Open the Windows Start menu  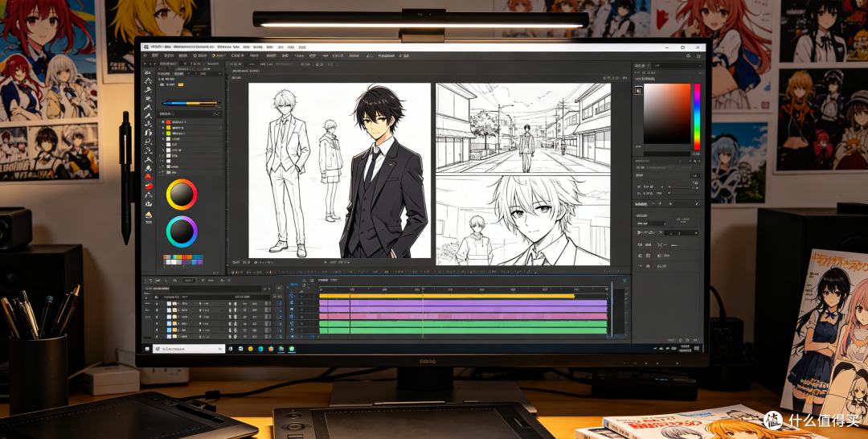point(147,349)
